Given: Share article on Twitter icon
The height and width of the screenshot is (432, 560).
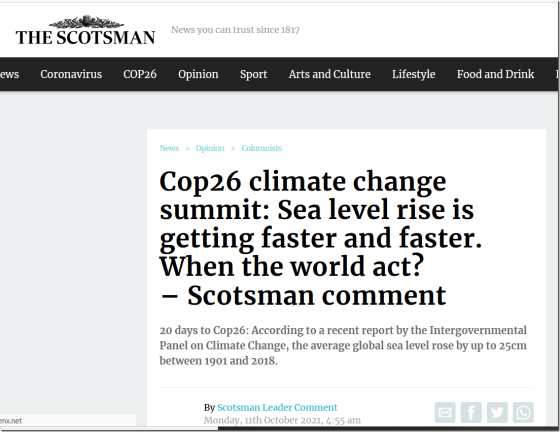Looking at the screenshot, I should coord(497,412).
